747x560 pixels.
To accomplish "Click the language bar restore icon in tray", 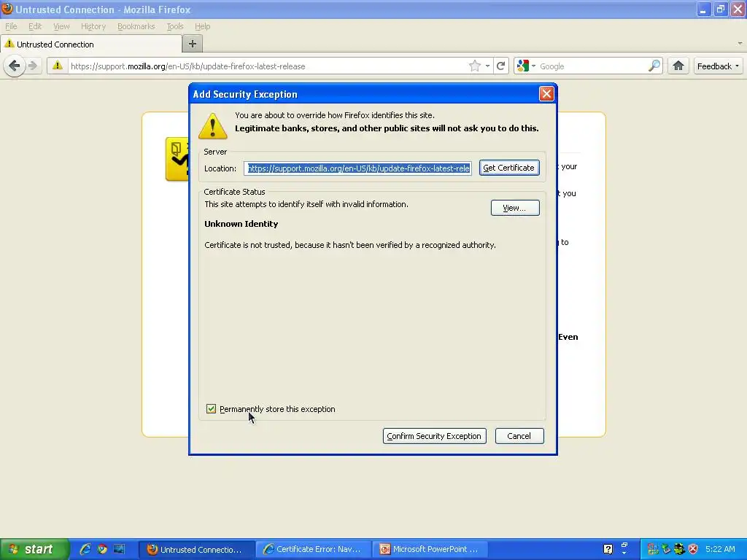I will [x=624, y=545].
